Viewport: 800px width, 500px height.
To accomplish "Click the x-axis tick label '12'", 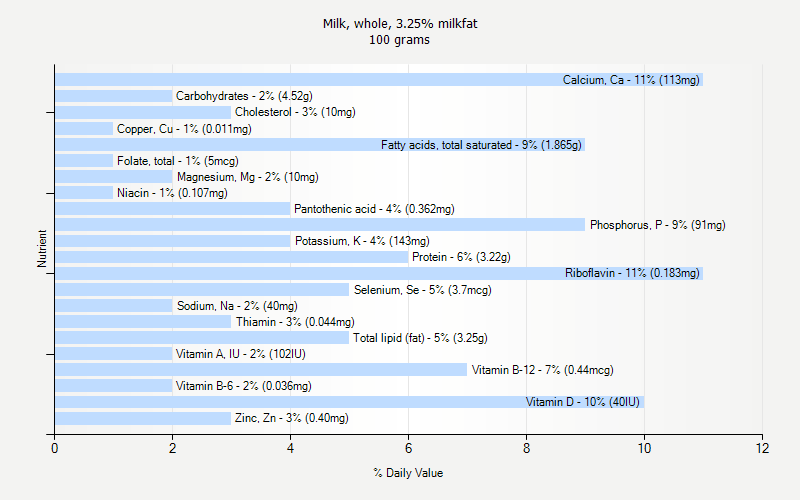I will tap(762, 448).
